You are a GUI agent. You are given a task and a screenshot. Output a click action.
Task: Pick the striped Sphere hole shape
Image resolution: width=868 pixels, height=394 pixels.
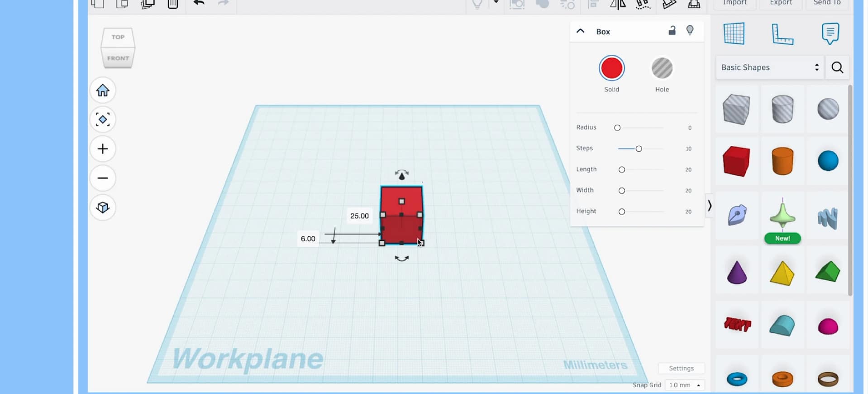(x=828, y=109)
